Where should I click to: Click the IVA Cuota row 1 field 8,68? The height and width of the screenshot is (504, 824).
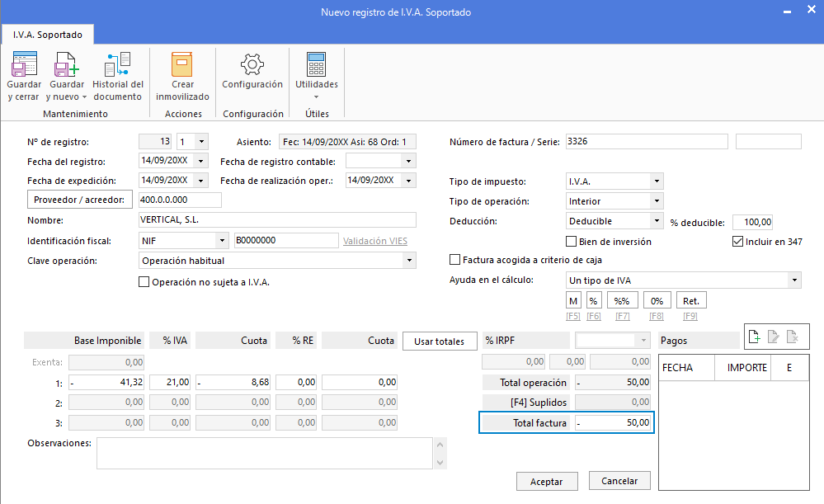233,382
